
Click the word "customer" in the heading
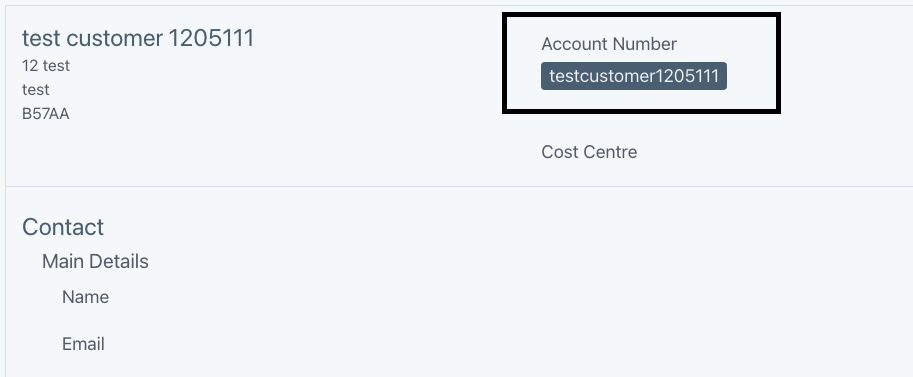(x=115, y=38)
